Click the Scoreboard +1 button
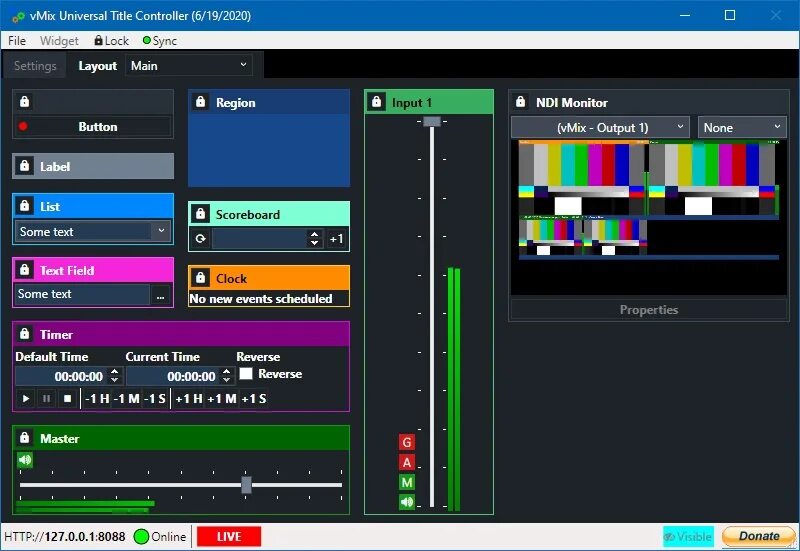This screenshot has width=800, height=551. pos(336,238)
